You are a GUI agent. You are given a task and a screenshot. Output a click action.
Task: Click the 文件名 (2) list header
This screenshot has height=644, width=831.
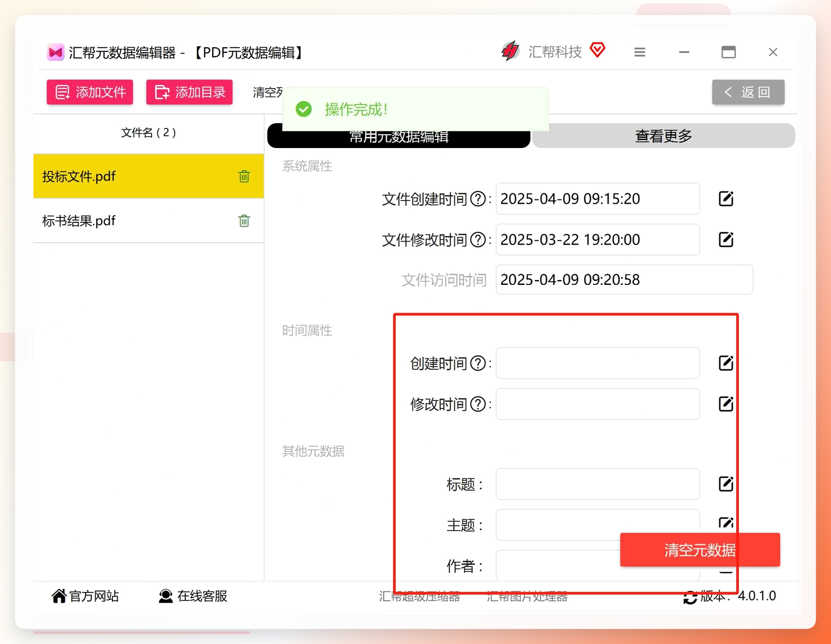pos(149,133)
